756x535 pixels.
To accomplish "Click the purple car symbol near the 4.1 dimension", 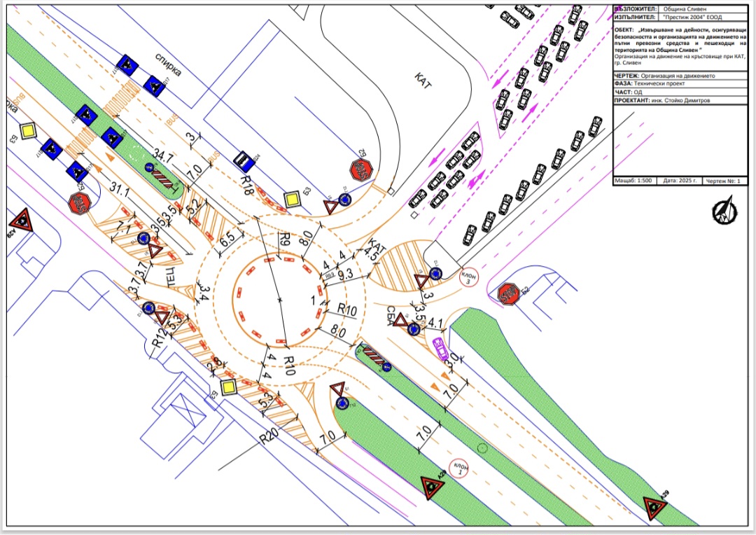I will 440,347.
